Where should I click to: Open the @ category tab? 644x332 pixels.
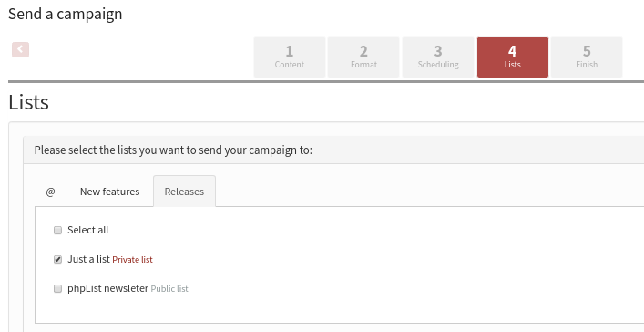[50, 192]
